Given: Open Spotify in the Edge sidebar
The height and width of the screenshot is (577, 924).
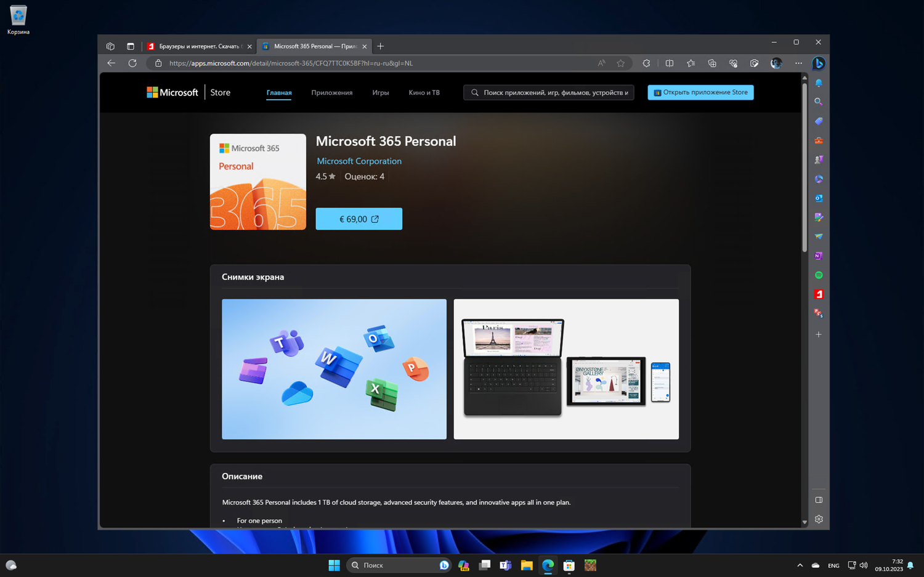Looking at the screenshot, I should coord(819,275).
